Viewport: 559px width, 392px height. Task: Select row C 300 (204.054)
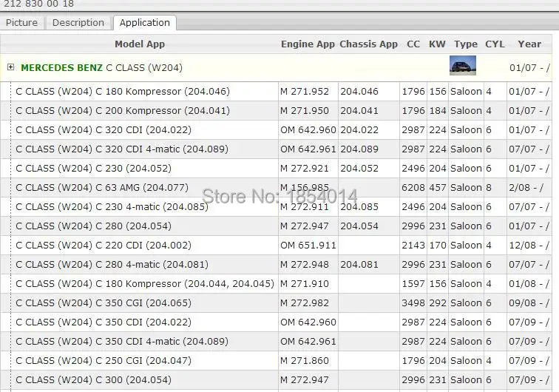tap(277, 381)
